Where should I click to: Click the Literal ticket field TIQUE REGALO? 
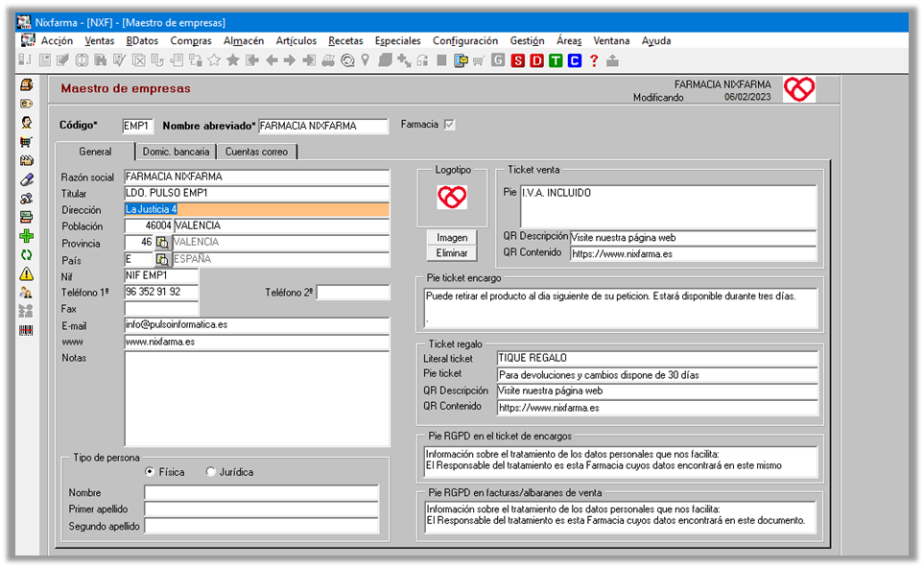(657, 358)
